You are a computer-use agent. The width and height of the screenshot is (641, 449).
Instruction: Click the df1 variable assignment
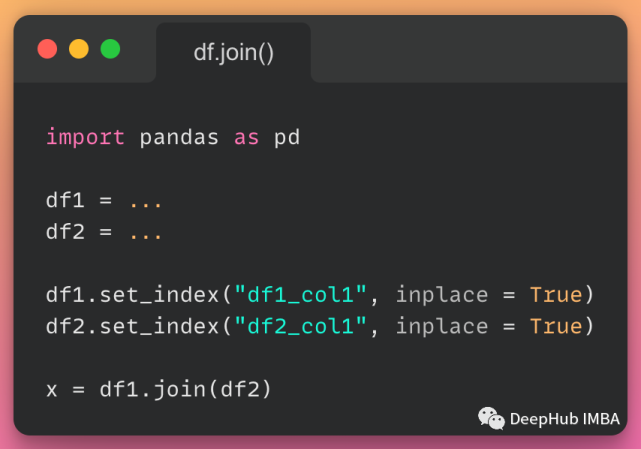tap(65, 200)
